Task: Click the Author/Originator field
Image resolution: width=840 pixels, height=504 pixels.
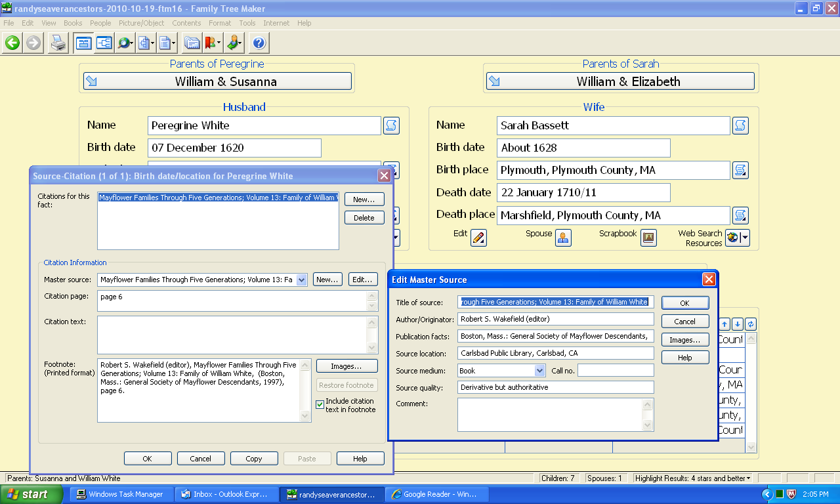Action: point(556,319)
